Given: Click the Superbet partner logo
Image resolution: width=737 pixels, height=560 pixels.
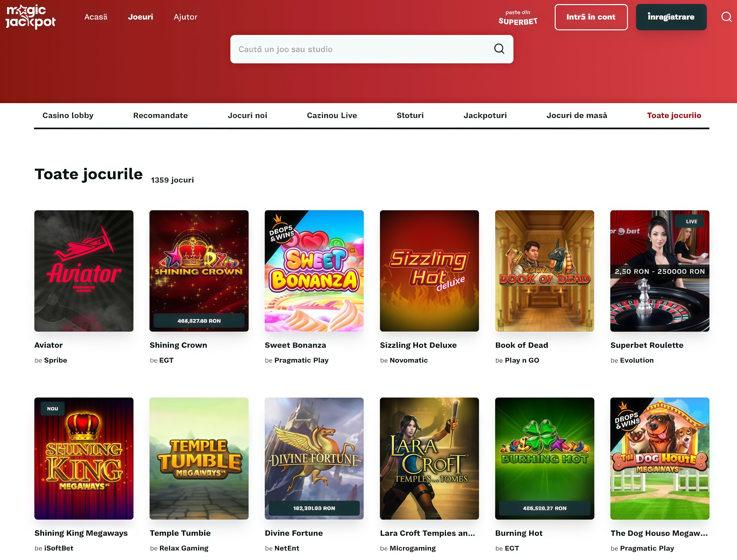Looking at the screenshot, I should pos(518,17).
